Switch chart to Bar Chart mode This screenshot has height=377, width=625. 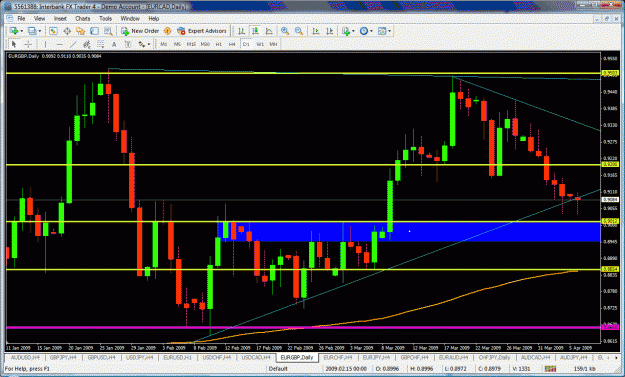pyautogui.click(x=242, y=31)
